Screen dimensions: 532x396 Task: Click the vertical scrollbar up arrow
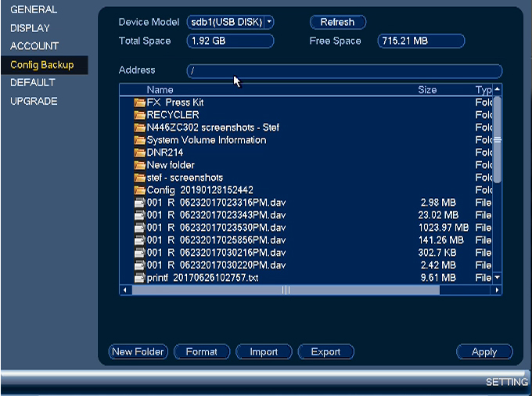[497, 89]
